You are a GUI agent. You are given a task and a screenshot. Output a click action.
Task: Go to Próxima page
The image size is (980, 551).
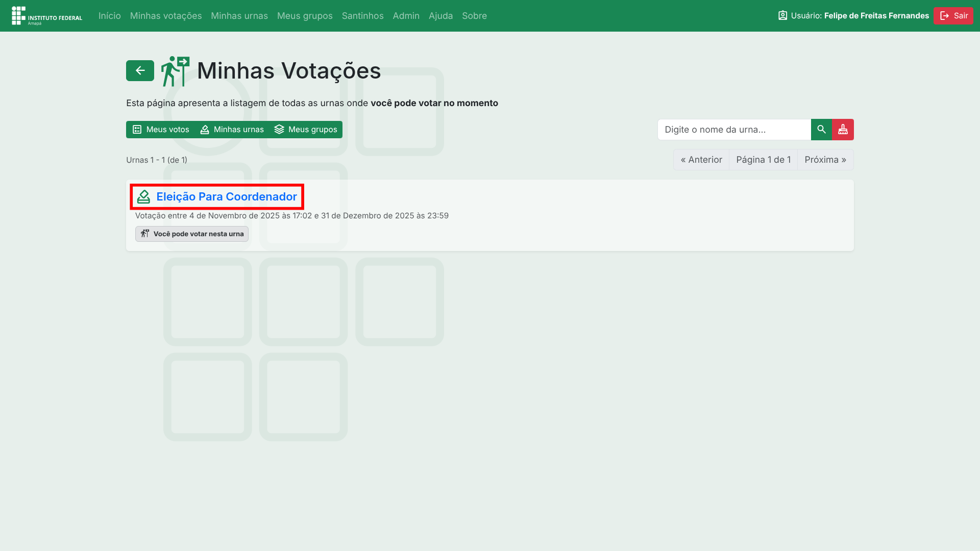(x=825, y=160)
